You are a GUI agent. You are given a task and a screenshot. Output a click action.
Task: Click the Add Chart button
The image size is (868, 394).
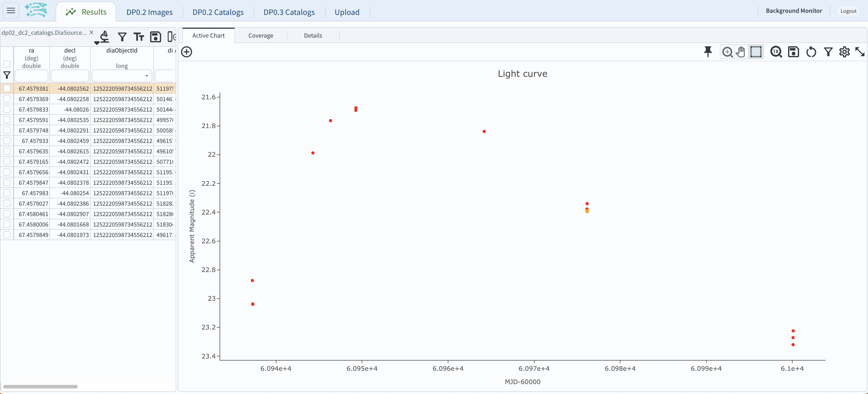click(186, 51)
